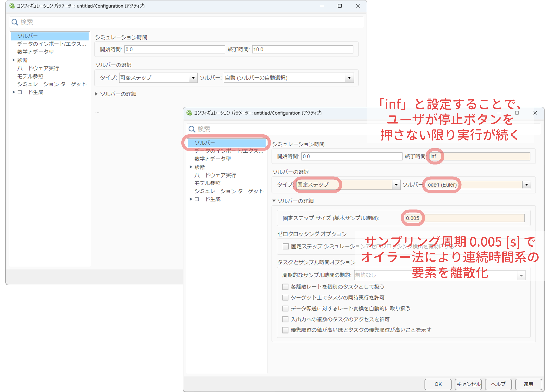Screen dimensions: 550x392
Task: Expand the 診断 tree node in front dialog
Action: (x=191, y=167)
